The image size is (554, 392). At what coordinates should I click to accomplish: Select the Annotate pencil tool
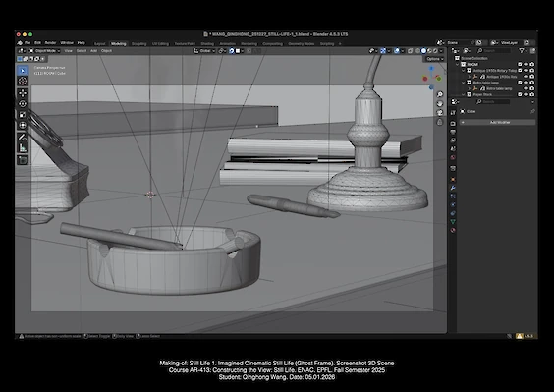click(23, 137)
